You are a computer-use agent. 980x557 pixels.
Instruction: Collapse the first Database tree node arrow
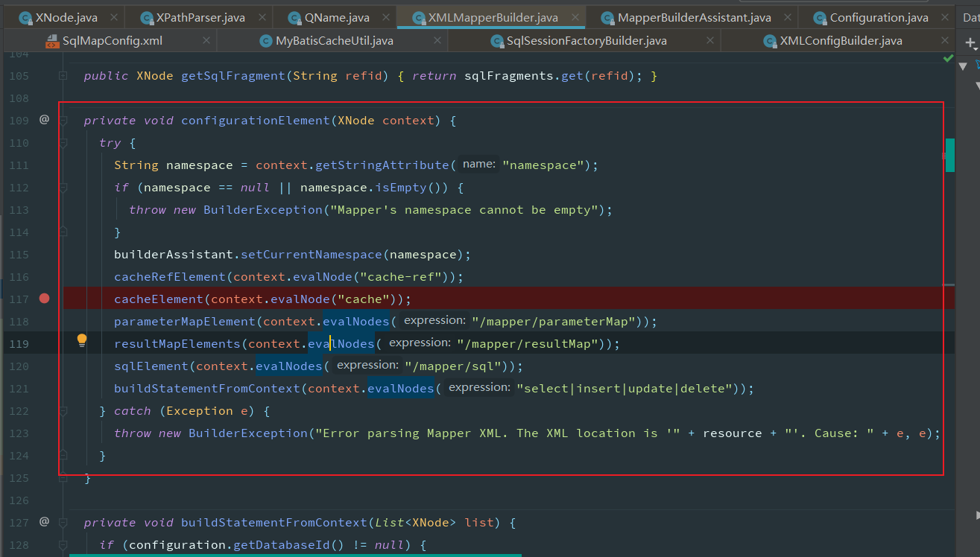pos(963,66)
